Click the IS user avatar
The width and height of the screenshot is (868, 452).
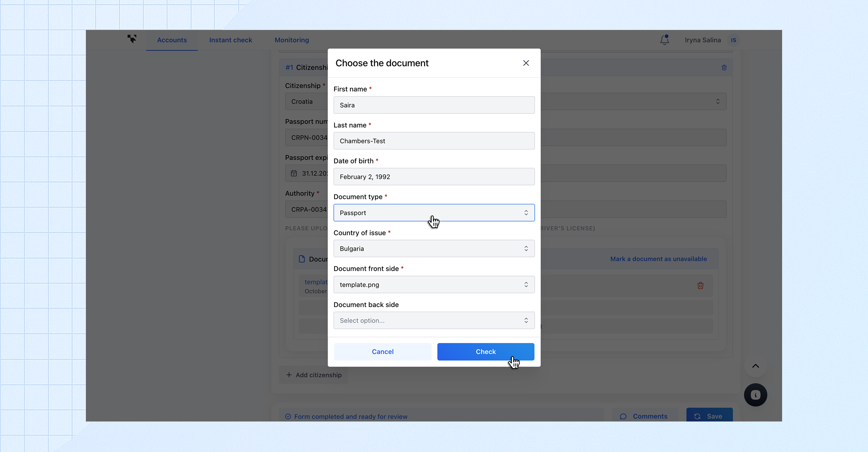tap(733, 40)
